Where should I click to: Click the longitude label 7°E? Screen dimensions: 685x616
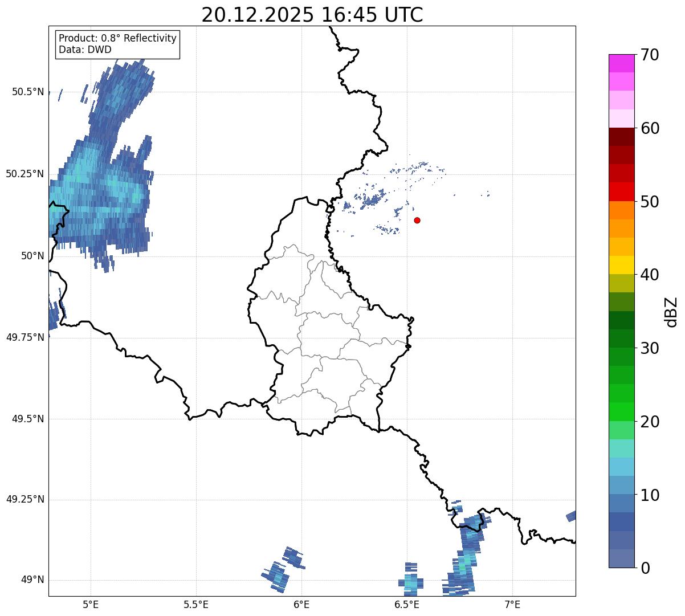click(512, 604)
